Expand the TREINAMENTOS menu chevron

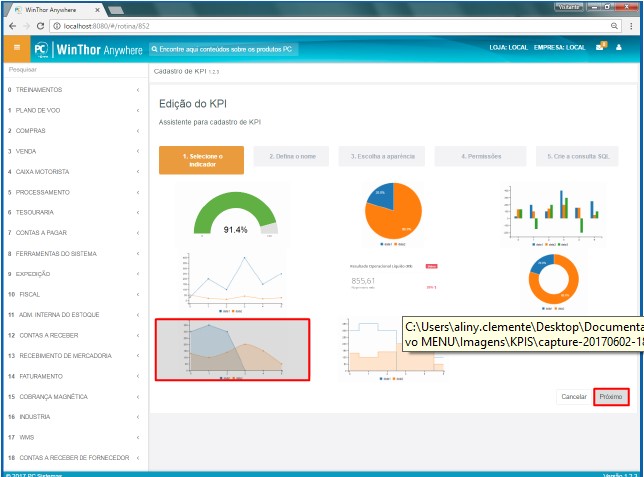[x=138, y=90]
